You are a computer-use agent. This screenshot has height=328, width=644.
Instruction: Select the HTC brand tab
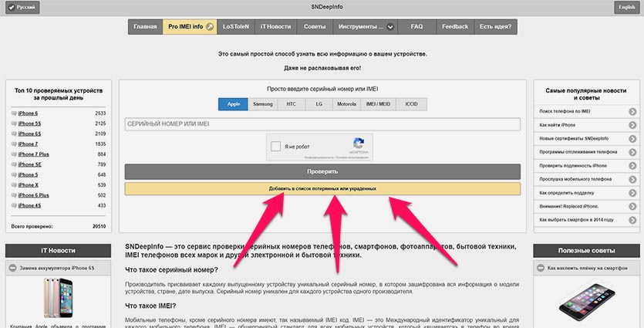pos(292,104)
